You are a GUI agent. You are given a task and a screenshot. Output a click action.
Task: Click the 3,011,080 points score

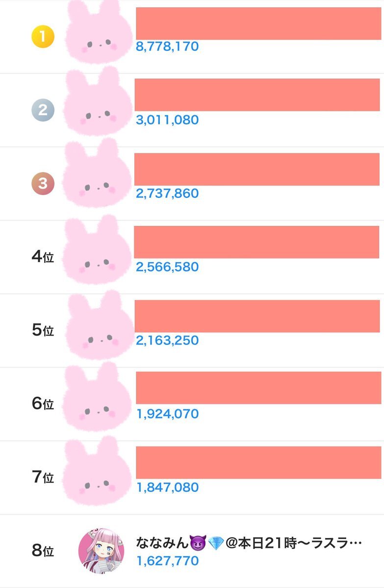click(167, 120)
